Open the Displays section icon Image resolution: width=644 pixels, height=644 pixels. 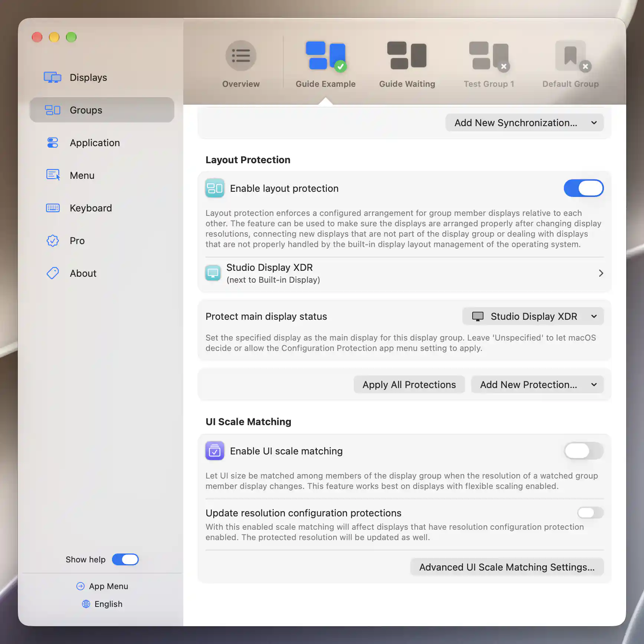(52, 78)
